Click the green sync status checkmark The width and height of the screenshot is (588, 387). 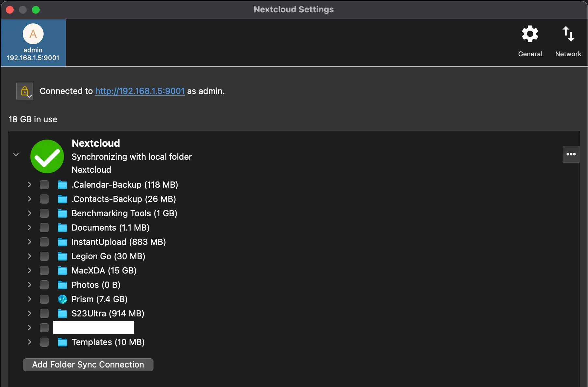47,156
